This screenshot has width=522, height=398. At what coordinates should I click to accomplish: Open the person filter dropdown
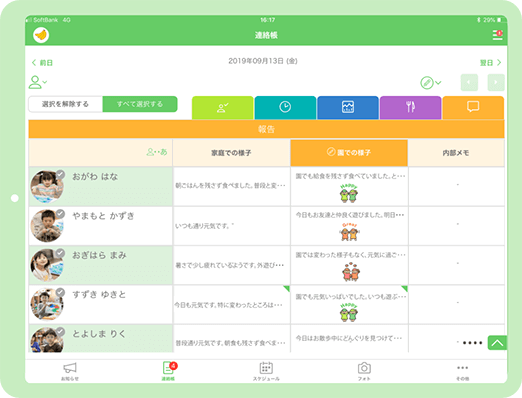coord(38,82)
